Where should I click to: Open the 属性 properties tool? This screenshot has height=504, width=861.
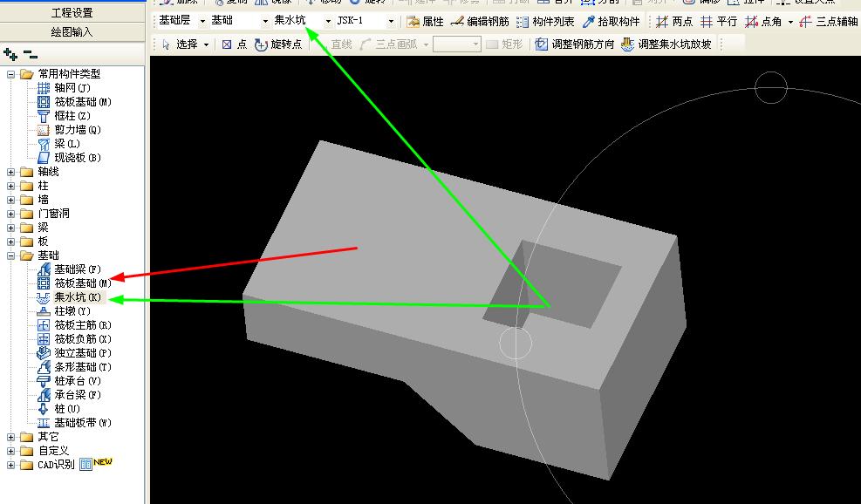pos(425,22)
